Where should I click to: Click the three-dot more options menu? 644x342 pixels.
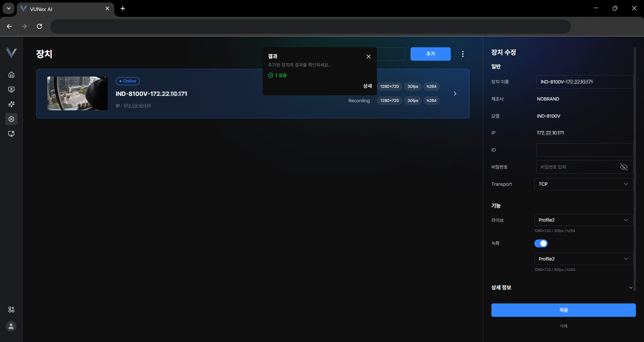point(463,54)
